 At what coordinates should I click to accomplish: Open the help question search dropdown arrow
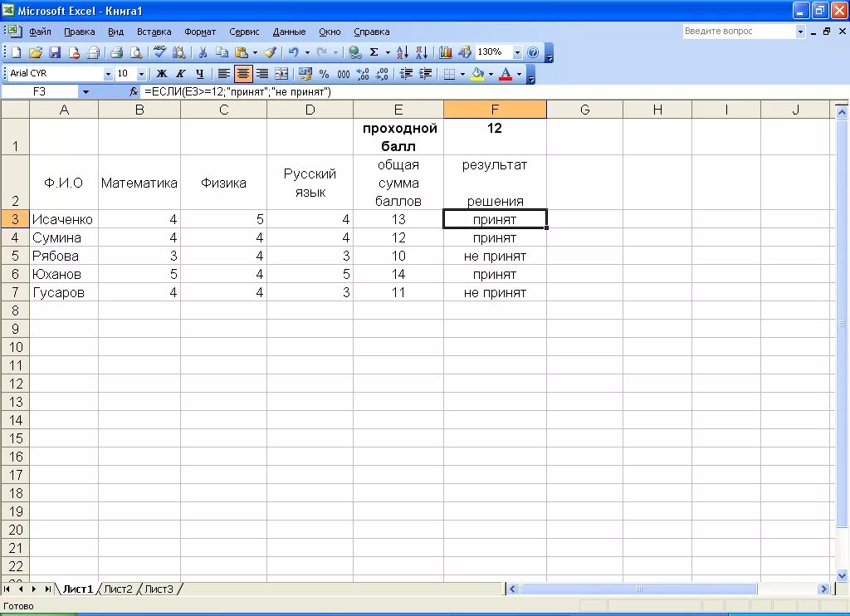(x=800, y=32)
